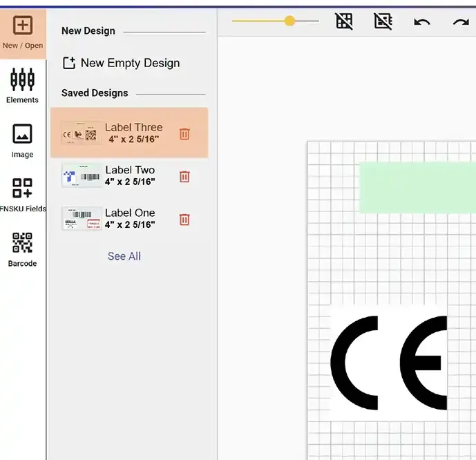Screen dimensions: 476x460
Task: Click the Label Two thumbnail preview
Action: (x=82, y=175)
